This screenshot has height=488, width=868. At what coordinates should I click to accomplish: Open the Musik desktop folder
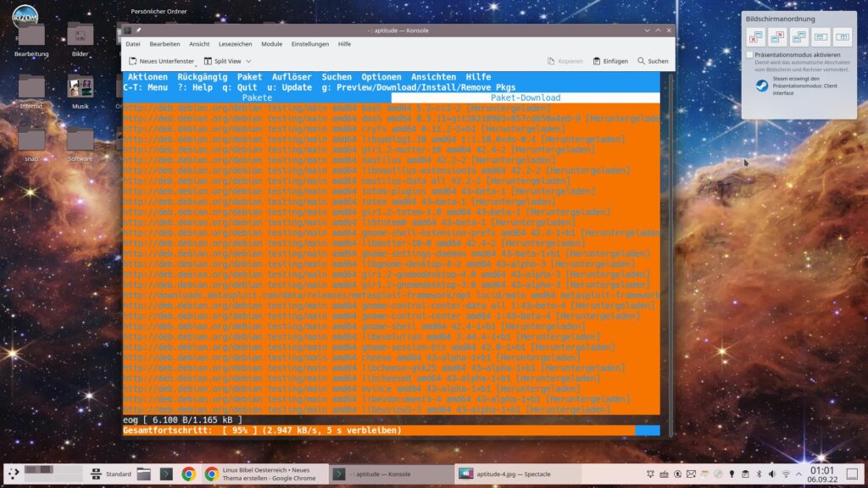pyautogui.click(x=81, y=91)
